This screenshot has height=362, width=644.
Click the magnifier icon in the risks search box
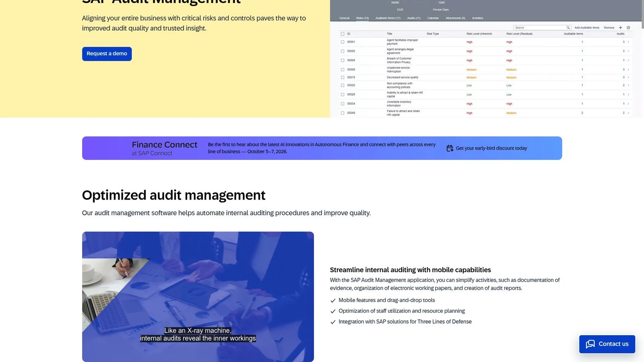tap(568, 28)
